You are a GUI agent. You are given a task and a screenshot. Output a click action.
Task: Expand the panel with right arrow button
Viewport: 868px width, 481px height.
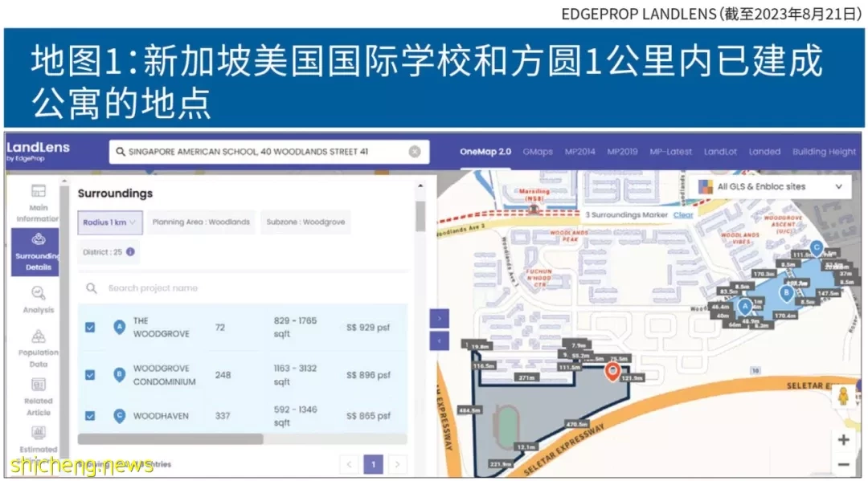coord(440,319)
